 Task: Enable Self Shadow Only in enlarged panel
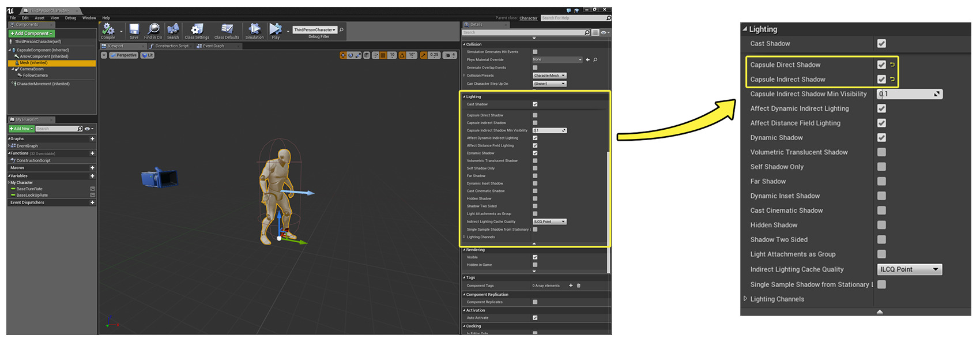881,167
